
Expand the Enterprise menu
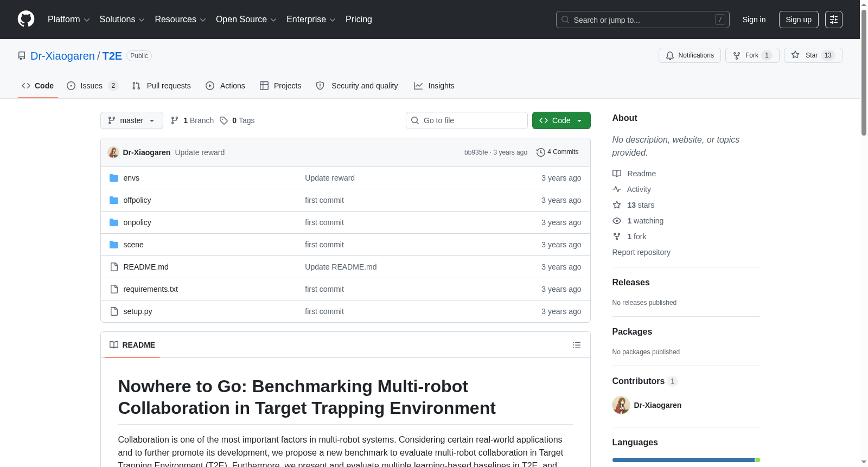[311, 20]
